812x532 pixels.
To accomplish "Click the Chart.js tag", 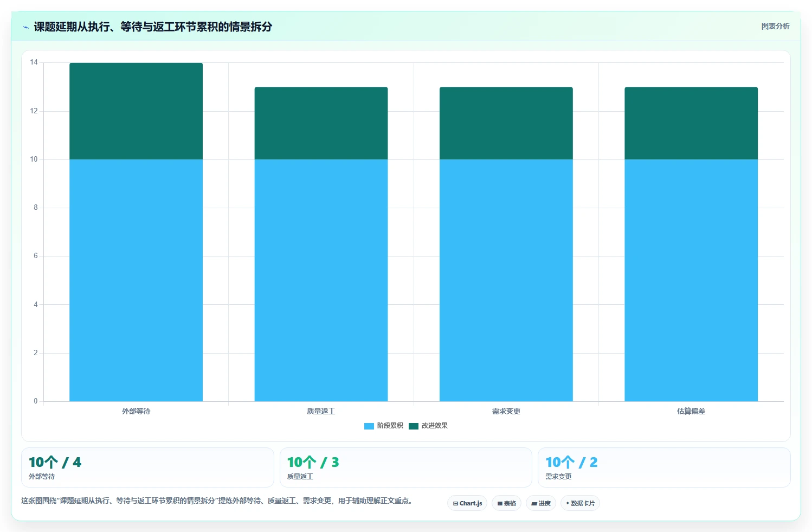I will pos(467,503).
